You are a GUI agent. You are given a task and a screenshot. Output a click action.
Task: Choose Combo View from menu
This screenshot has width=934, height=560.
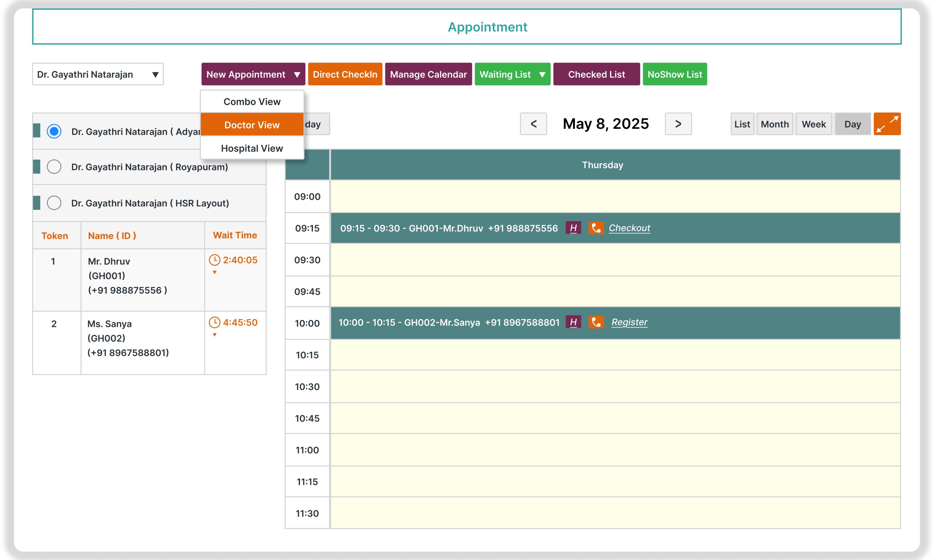point(252,101)
